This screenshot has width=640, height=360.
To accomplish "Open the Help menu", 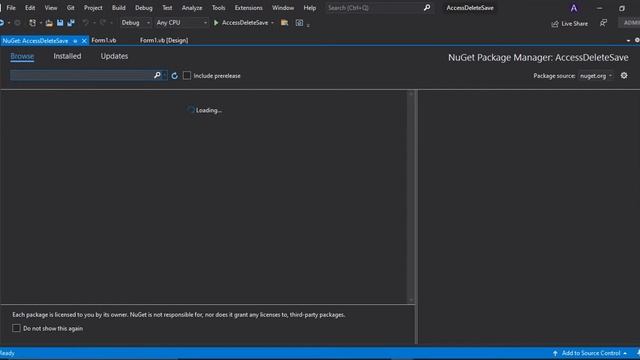I will (310, 8).
